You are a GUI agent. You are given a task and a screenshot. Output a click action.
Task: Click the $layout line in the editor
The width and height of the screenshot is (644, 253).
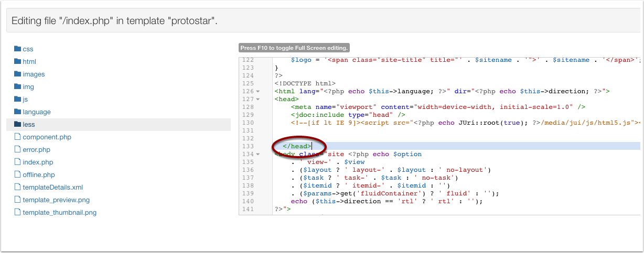click(391, 170)
